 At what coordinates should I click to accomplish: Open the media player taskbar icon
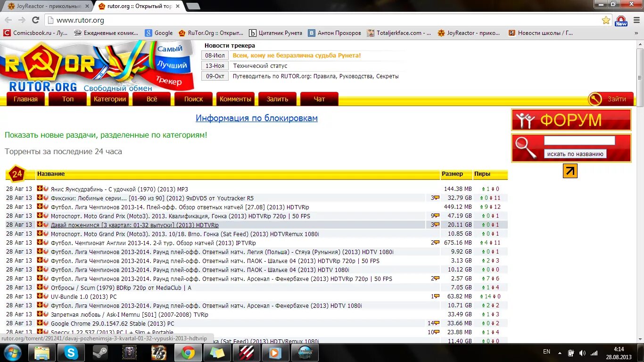coord(276,353)
